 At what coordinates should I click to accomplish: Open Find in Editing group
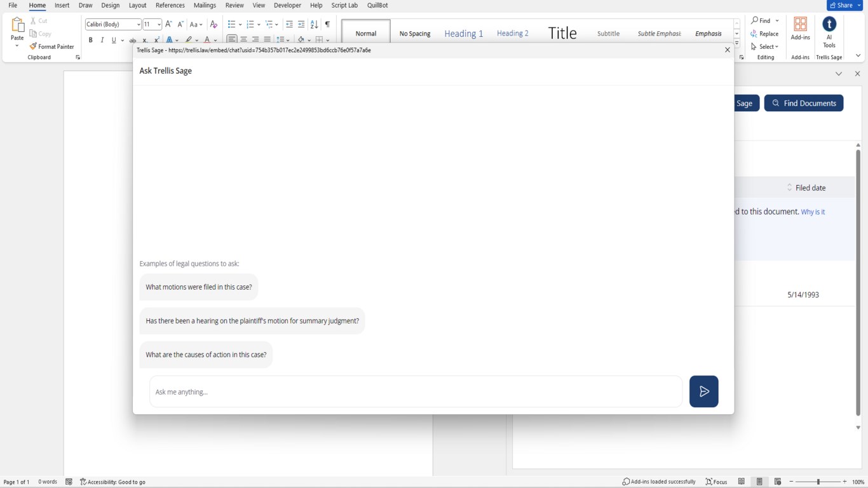click(761, 20)
